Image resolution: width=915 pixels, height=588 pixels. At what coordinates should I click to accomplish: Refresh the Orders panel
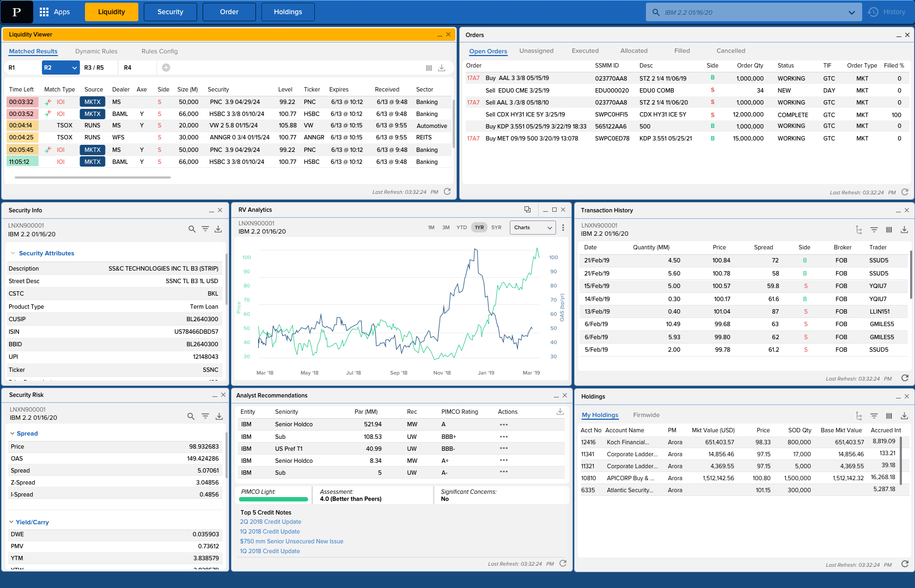click(x=905, y=192)
